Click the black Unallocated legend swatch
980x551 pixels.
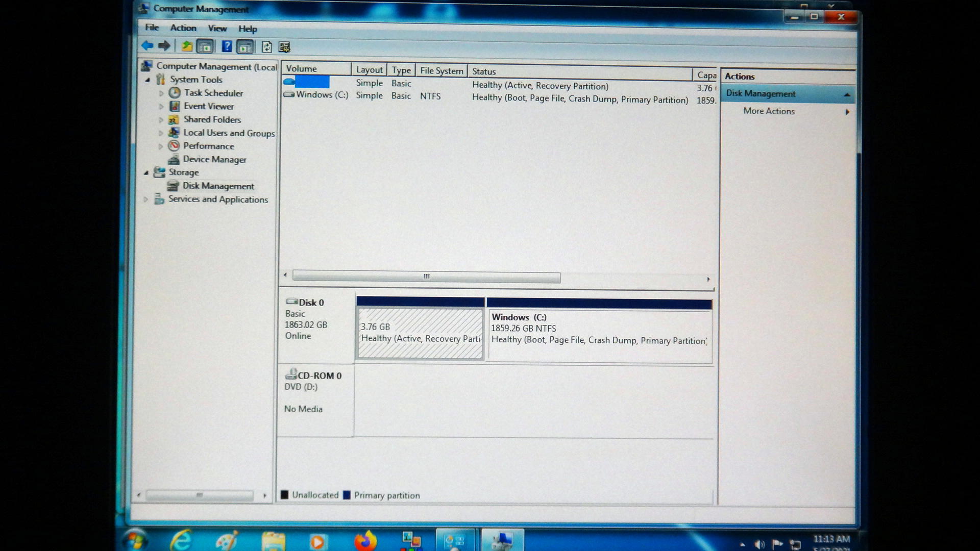pos(285,494)
